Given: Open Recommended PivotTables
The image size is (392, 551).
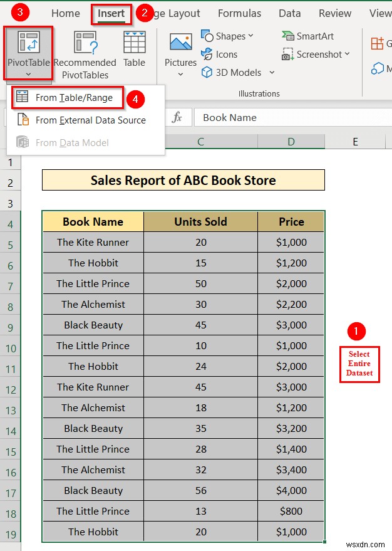Looking at the screenshot, I should tap(85, 55).
